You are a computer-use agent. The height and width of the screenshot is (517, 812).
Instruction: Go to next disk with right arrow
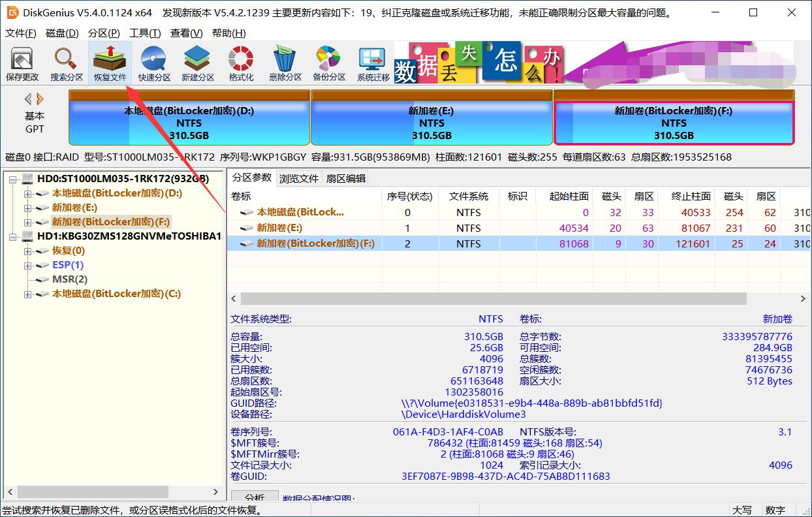click(x=40, y=99)
